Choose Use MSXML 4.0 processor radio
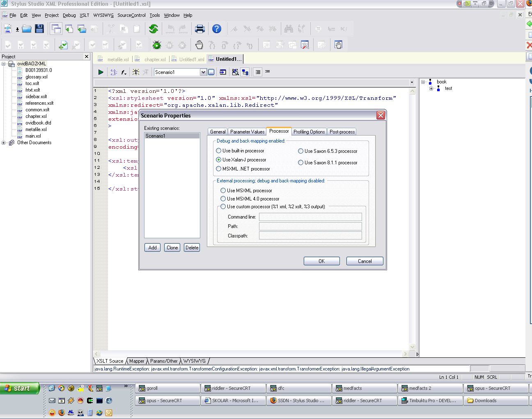532x419 pixels. [x=223, y=199]
